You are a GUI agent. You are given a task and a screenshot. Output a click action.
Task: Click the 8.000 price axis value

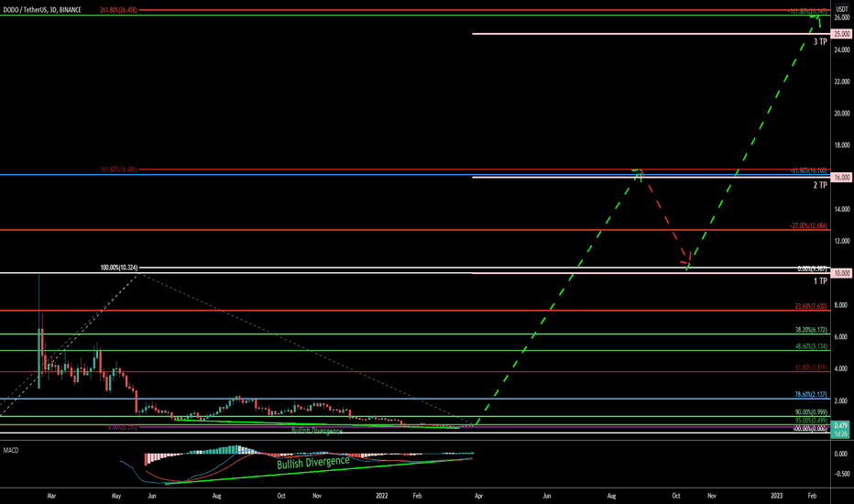pyautogui.click(x=842, y=305)
